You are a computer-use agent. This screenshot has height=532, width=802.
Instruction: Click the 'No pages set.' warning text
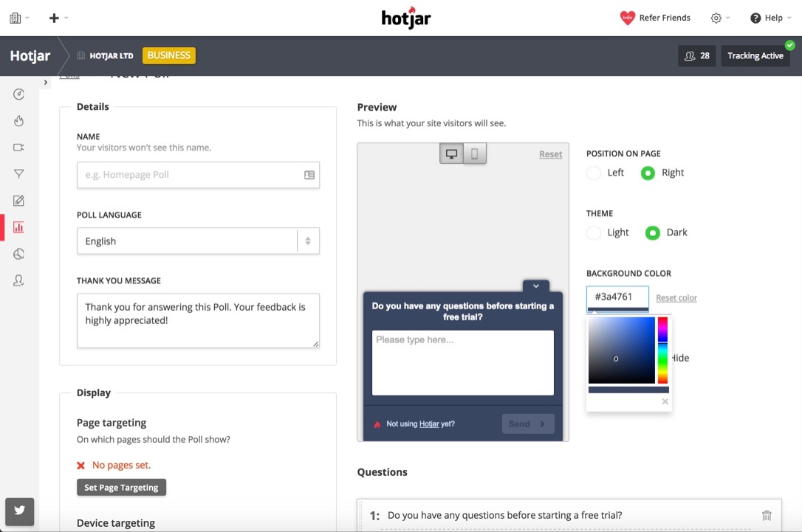tap(121, 465)
